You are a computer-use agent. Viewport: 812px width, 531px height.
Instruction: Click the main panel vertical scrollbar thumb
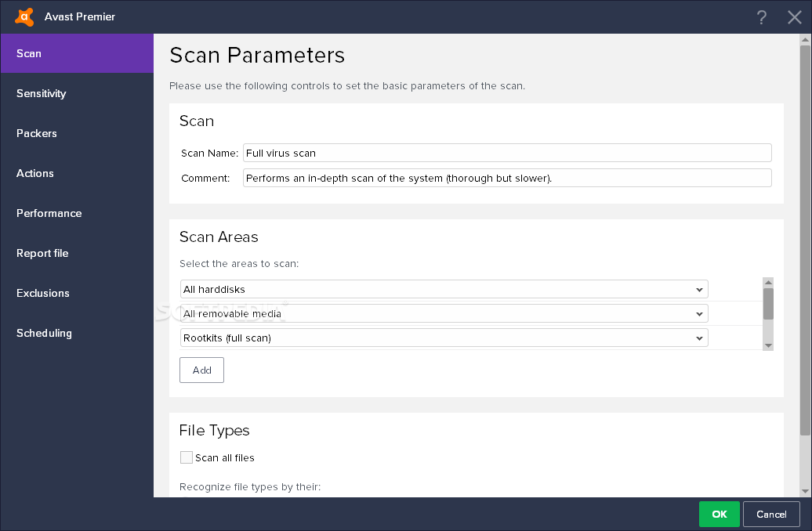pyautogui.click(x=805, y=240)
